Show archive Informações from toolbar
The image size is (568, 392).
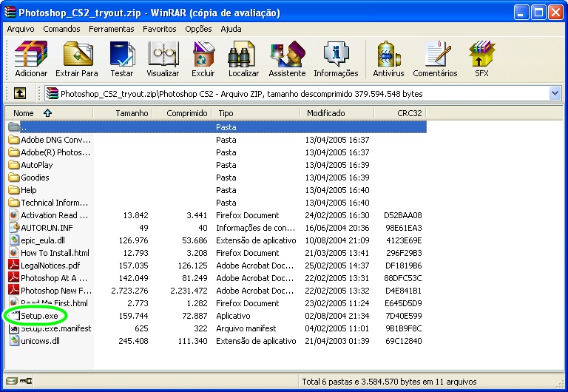tap(336, 58)
